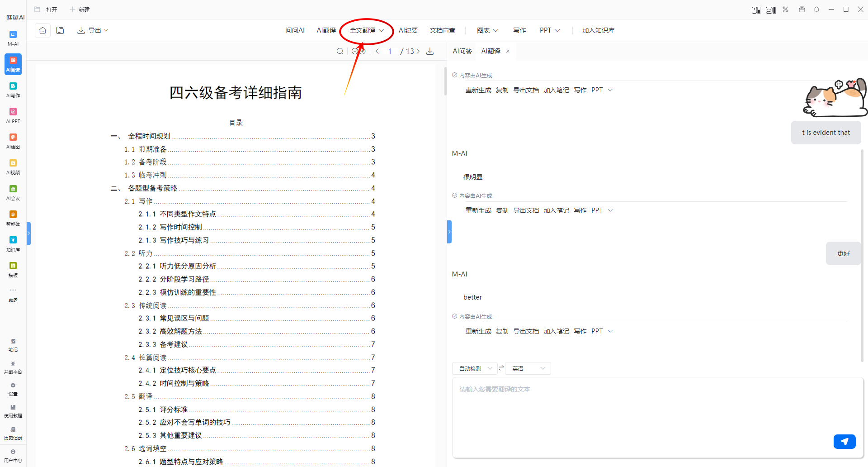Click 加入知识库 button
Screen dimensions: 868x467
pos(598,30)
